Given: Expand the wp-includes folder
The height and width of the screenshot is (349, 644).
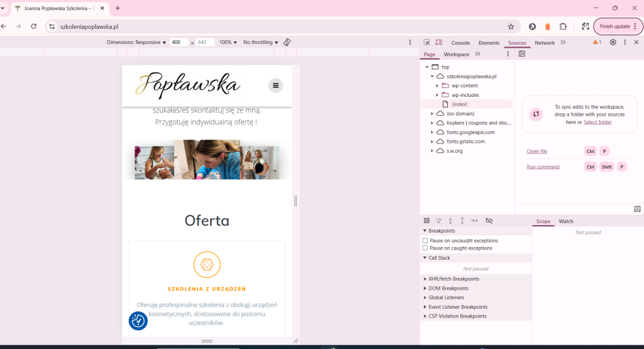Looking at the screenshot, I should (x=437, y=95).
